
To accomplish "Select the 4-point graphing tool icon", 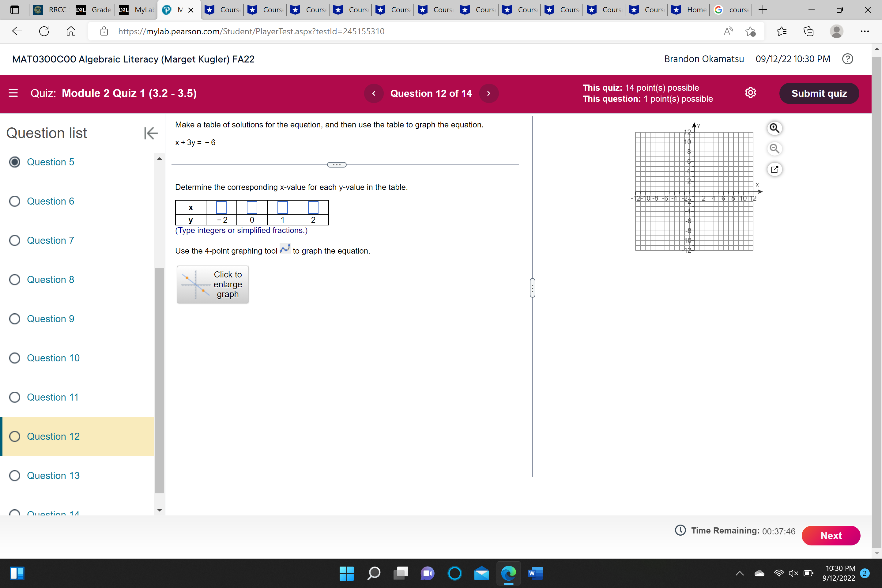I will pyautogui.click(x=285, y=249).
